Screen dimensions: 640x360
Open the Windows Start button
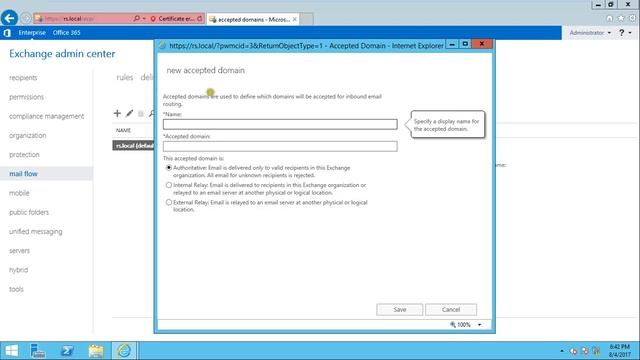click(11, 351)
